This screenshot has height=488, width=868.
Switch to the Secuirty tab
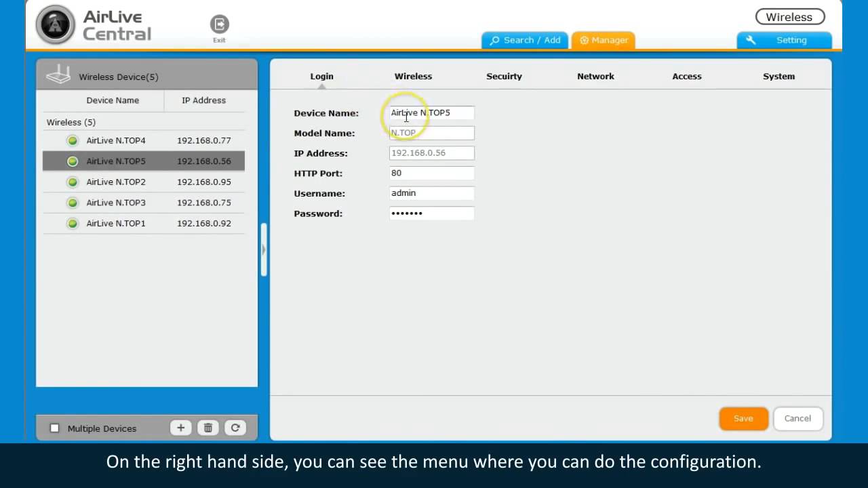[505, 77]
